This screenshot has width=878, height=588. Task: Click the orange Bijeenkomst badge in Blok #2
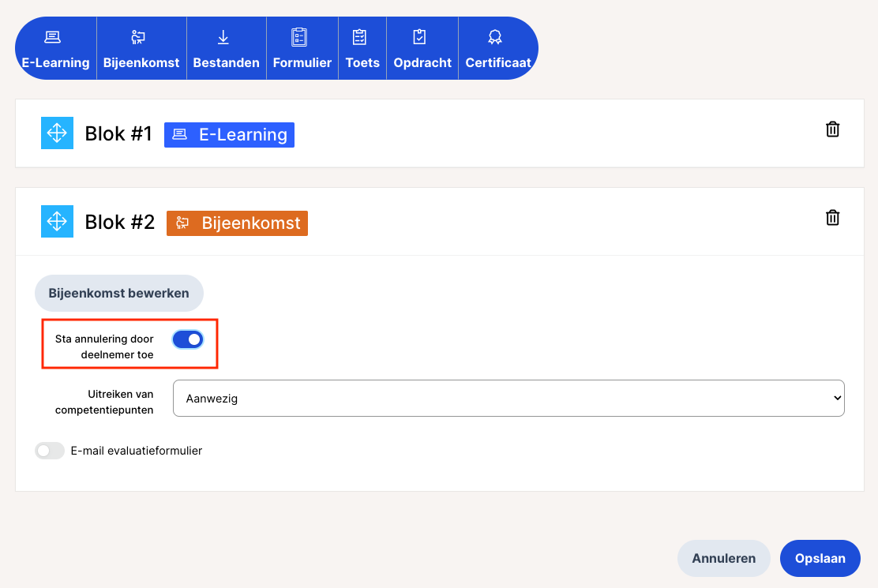pos(237,223)
